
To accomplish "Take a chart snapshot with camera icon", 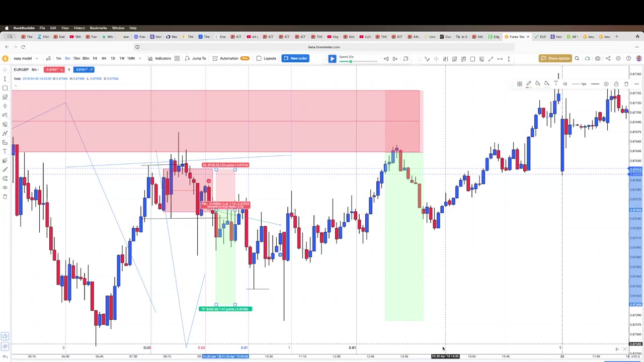I will click(598, 59).
